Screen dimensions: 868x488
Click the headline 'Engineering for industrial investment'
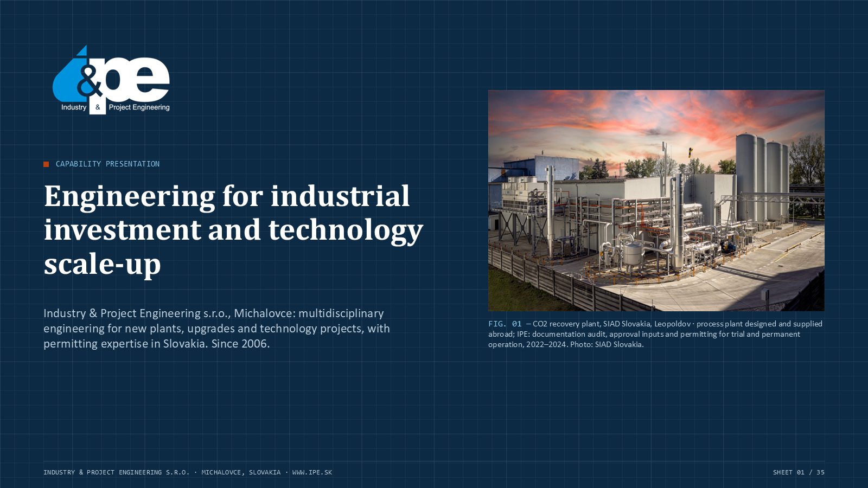pos(233,230)
